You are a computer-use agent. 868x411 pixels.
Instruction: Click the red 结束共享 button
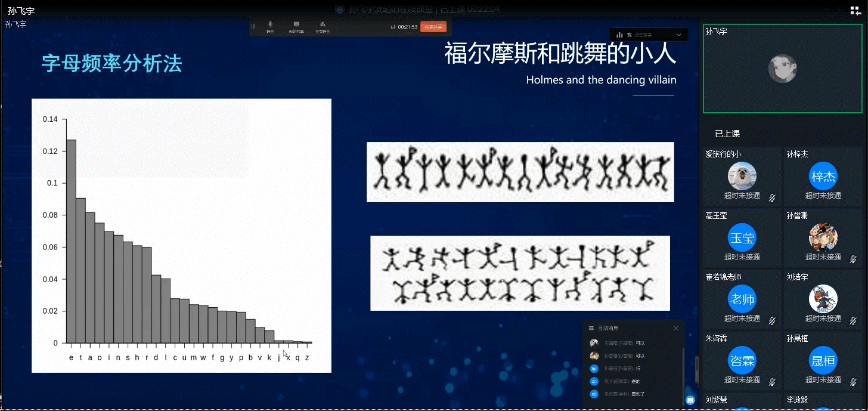433,27
